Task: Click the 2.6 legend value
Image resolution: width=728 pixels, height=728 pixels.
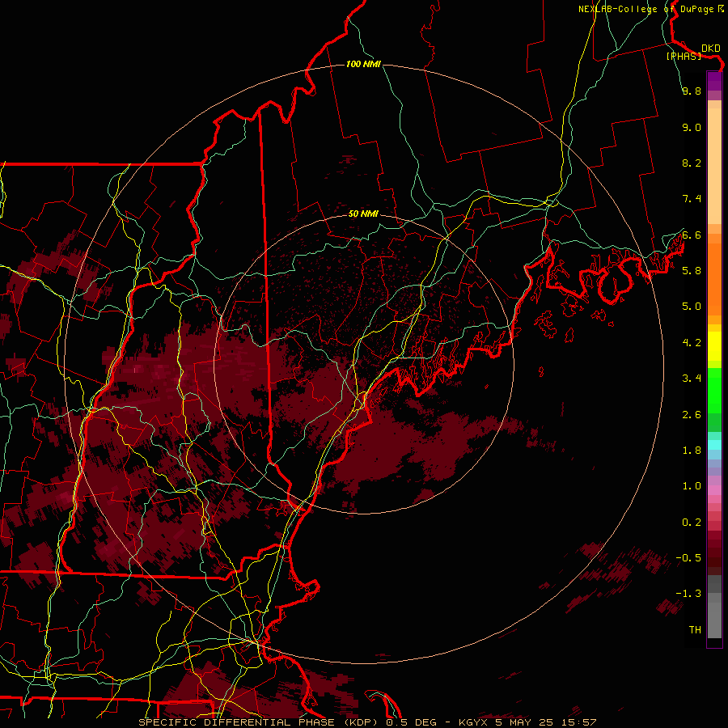Action: (692, 415)
